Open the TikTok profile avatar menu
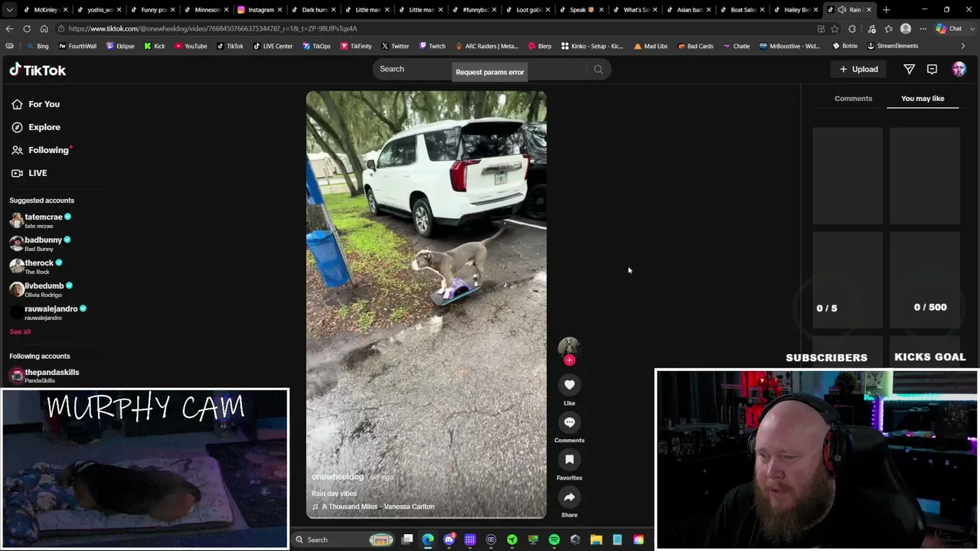Image resolution: width=980 pixels, height=551 pixels. click(959, 70)
